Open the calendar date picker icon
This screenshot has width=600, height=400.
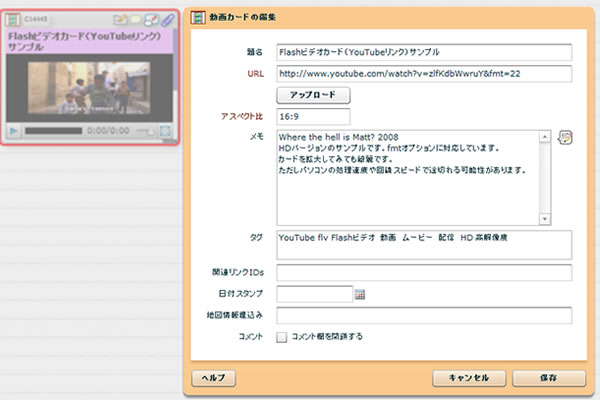(361, 294)
